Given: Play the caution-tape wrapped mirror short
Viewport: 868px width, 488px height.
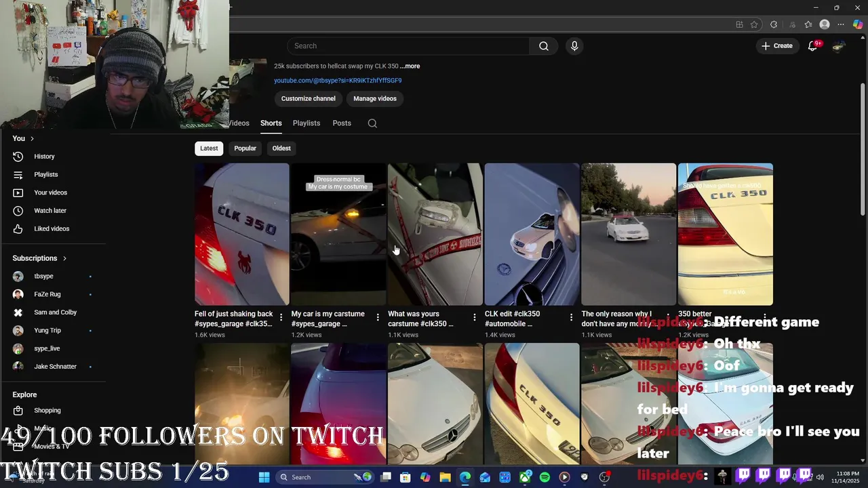Looking at the screenshot, I should pyautogui.click(x=435, y=235).
